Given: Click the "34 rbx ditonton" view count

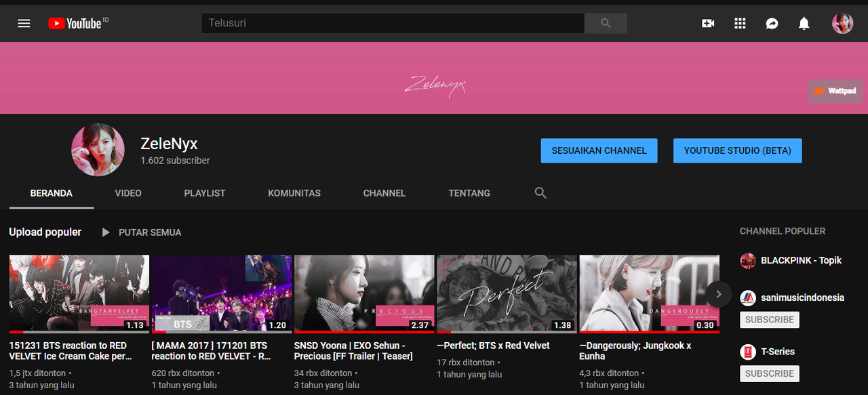Looking at the screenshot, I should pos(323,373).
